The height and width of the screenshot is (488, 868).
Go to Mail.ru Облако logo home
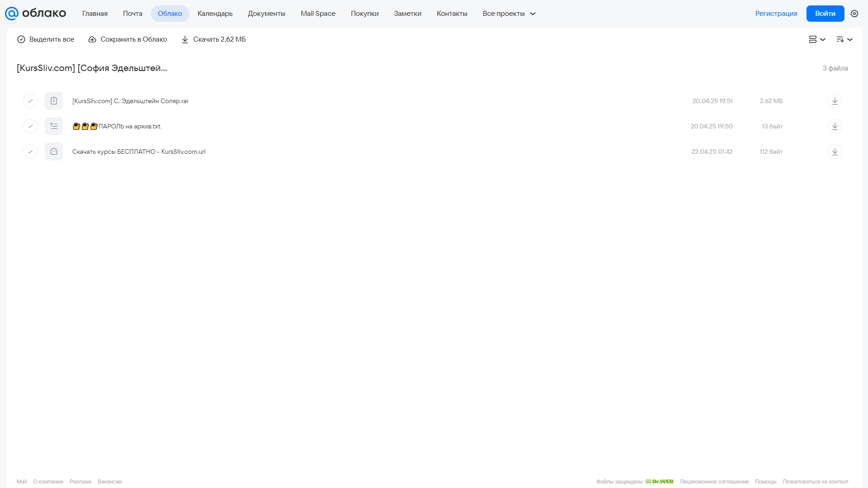pos(35,14)
